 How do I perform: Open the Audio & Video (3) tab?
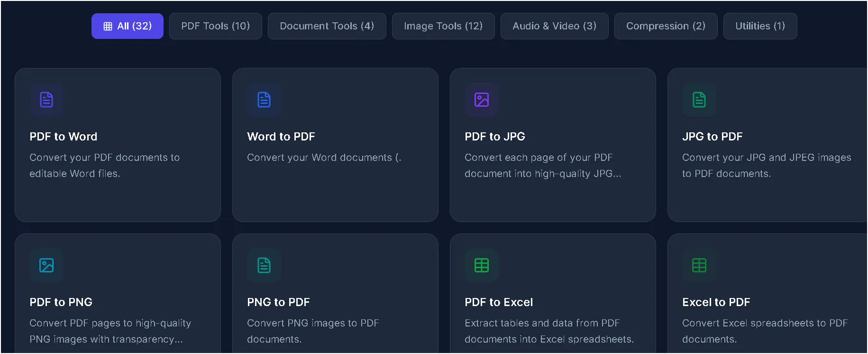[555, 26]
